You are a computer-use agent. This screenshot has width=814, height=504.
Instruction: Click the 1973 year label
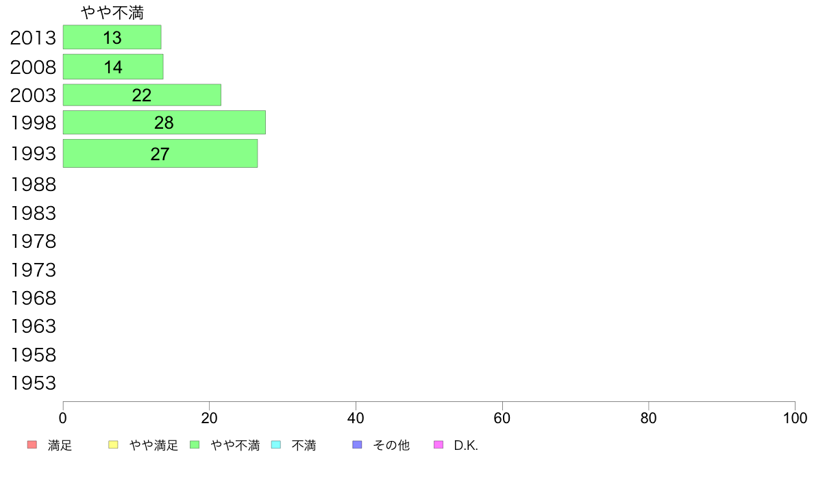point(33,270)
